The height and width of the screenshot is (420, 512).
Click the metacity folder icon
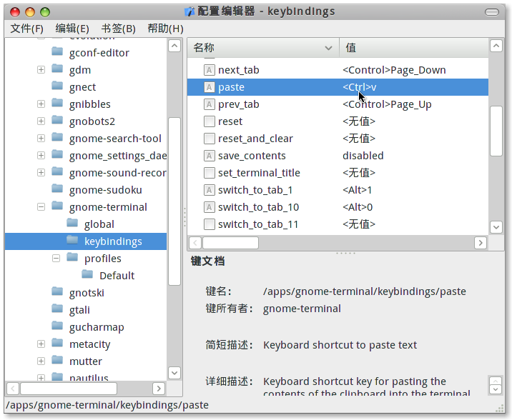57,343
